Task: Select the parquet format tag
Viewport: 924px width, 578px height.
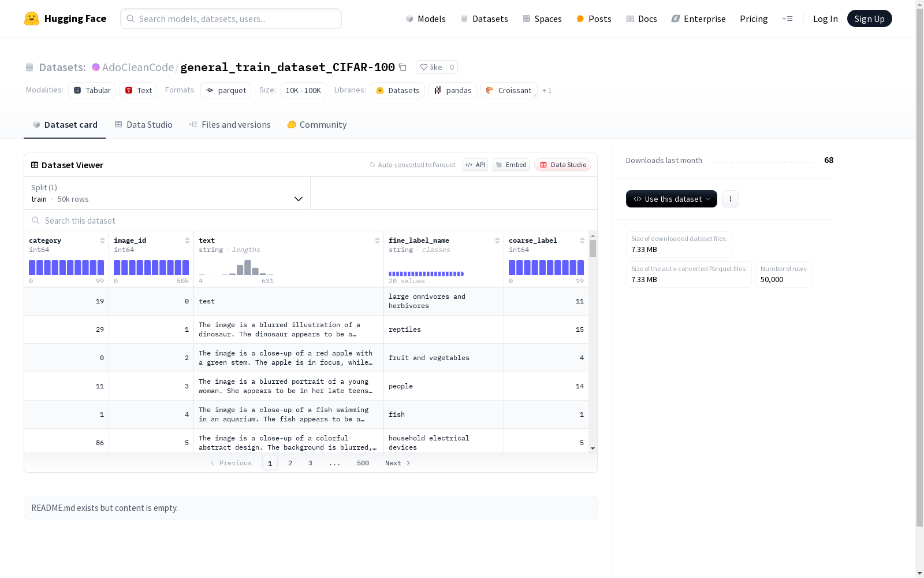Action: pos(226,90)
